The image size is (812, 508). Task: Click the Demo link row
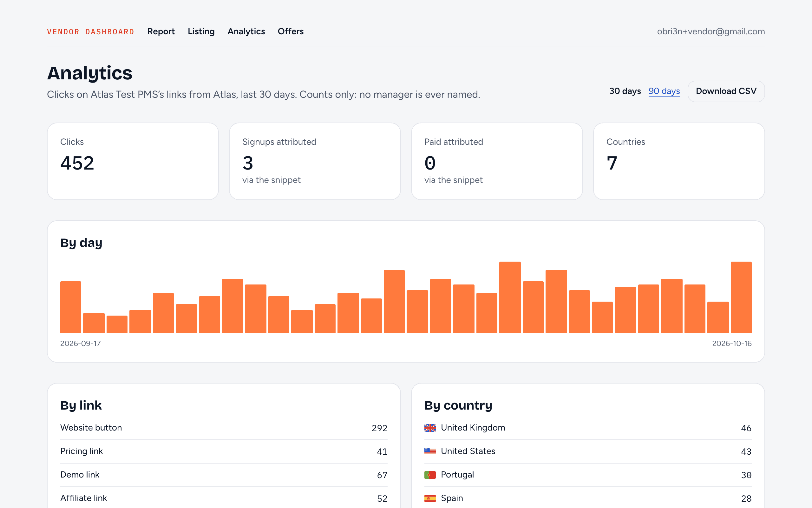click(x=224, y=475)
